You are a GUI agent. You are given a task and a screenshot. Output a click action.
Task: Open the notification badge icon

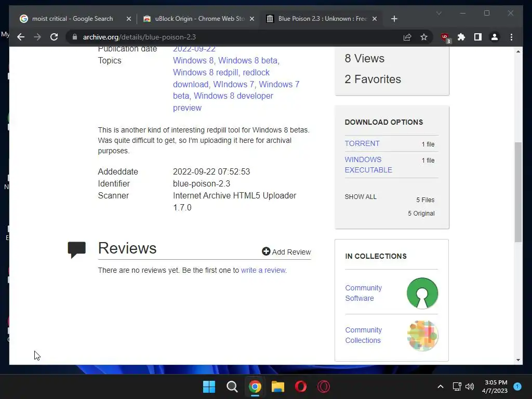point(517,386)
